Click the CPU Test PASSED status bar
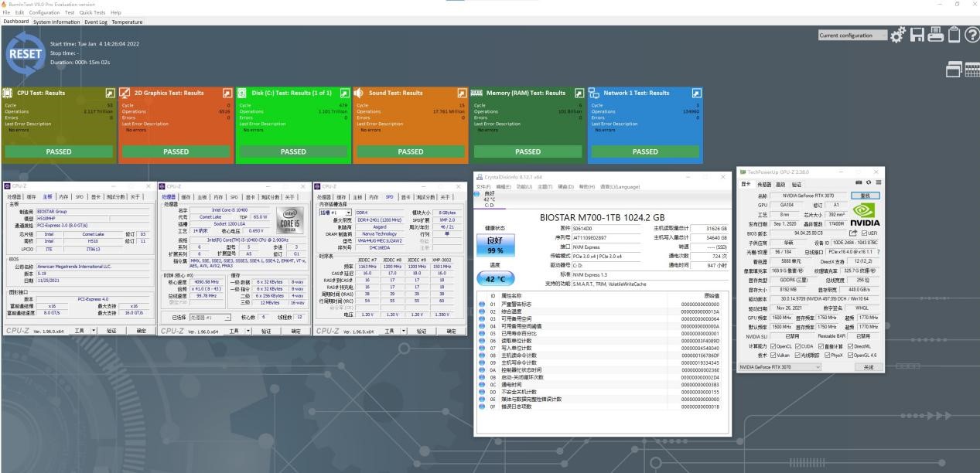The height and width of the screenshot is (473, 980). (x=59, y=151)
